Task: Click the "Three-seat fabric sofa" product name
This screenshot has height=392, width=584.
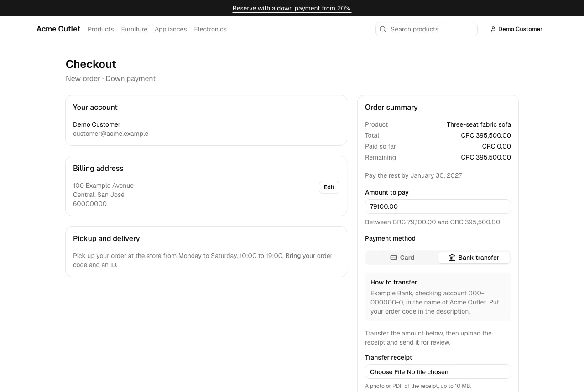Action: [x=479, y=124]
